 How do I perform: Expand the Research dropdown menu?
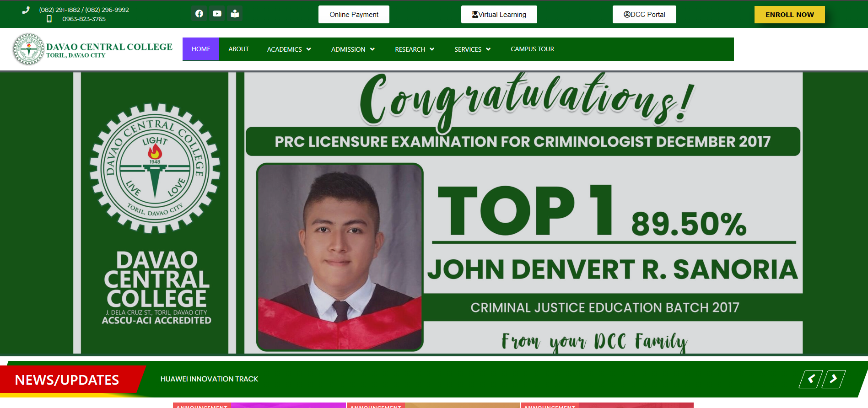(x=415, y=49)
